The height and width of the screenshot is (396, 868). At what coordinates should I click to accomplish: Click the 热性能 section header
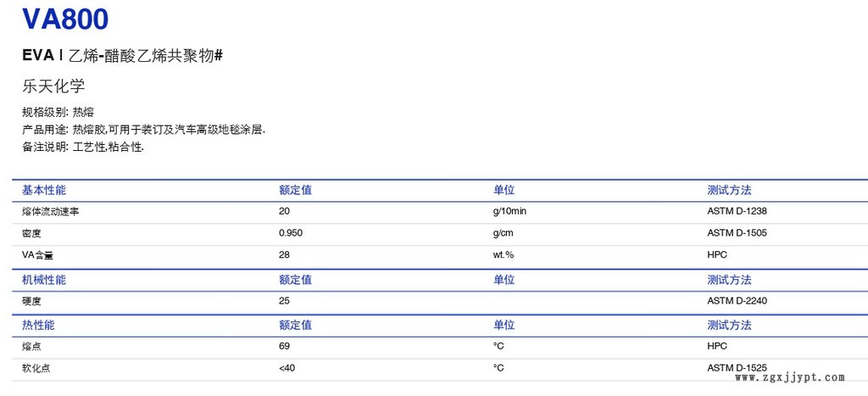click(x=38, y=325)
